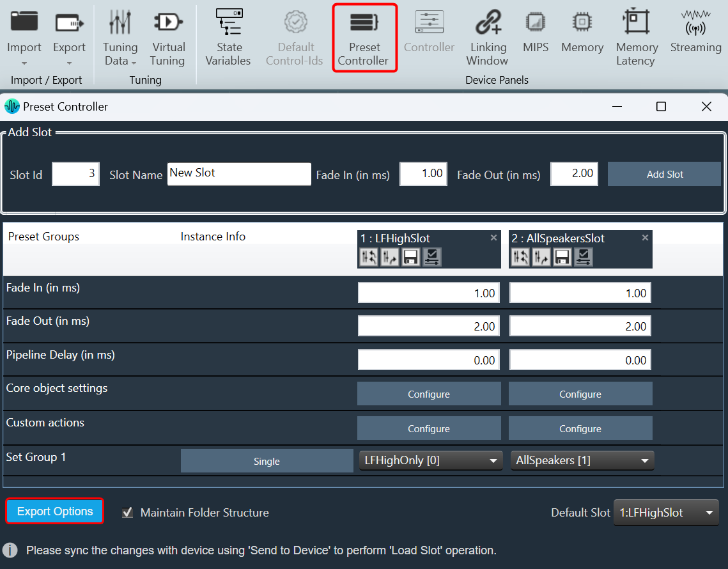728x569 pixels.
Task: Click the checkbox-sliders icon on LFHighSlot
Action: (x=432, y=257)
